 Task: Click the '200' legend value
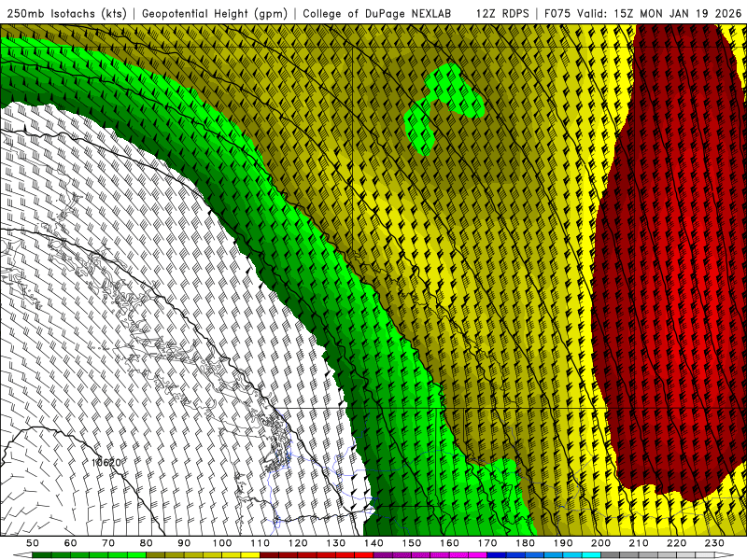(600, 543)
